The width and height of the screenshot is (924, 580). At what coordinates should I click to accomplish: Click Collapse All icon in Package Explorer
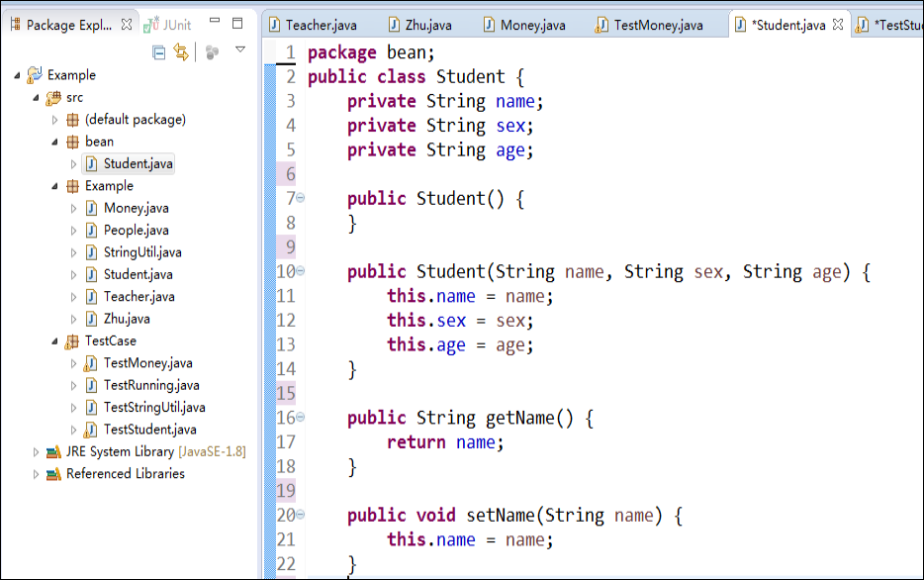click(x=158, y=52)
